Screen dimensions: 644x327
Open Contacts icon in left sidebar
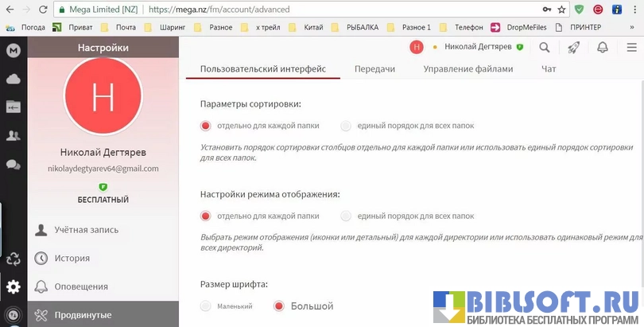click(13, 135)
